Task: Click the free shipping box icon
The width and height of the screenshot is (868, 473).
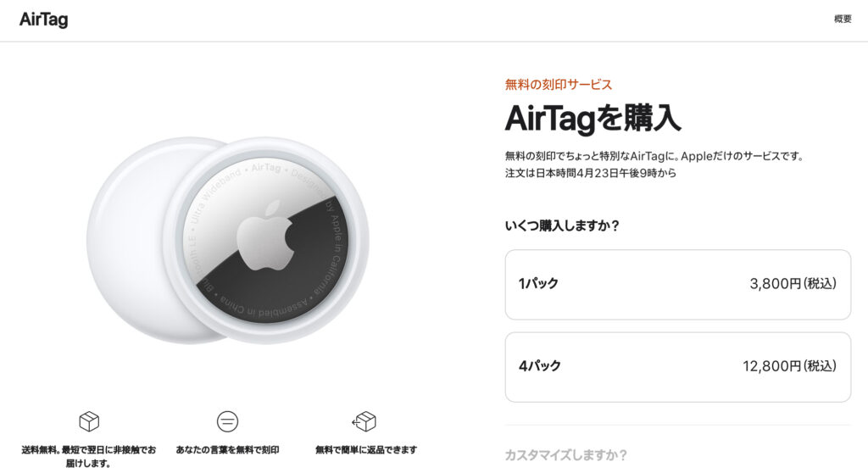Action: (89, 421)
